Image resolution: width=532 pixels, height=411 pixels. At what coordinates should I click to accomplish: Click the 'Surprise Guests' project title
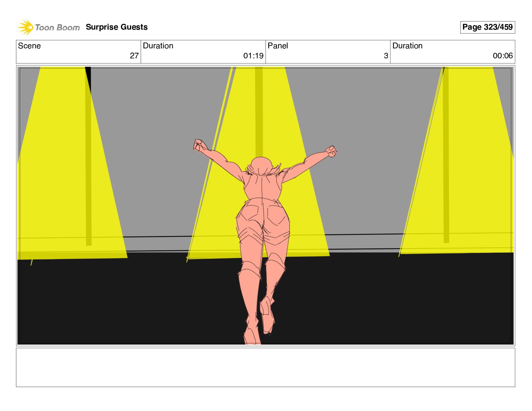[x=117, y=27]
